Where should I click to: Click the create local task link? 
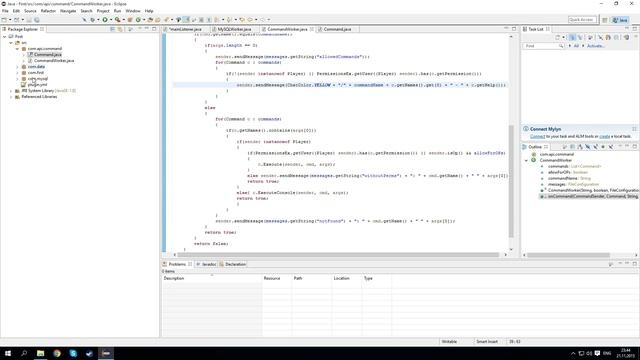[604, 136]
